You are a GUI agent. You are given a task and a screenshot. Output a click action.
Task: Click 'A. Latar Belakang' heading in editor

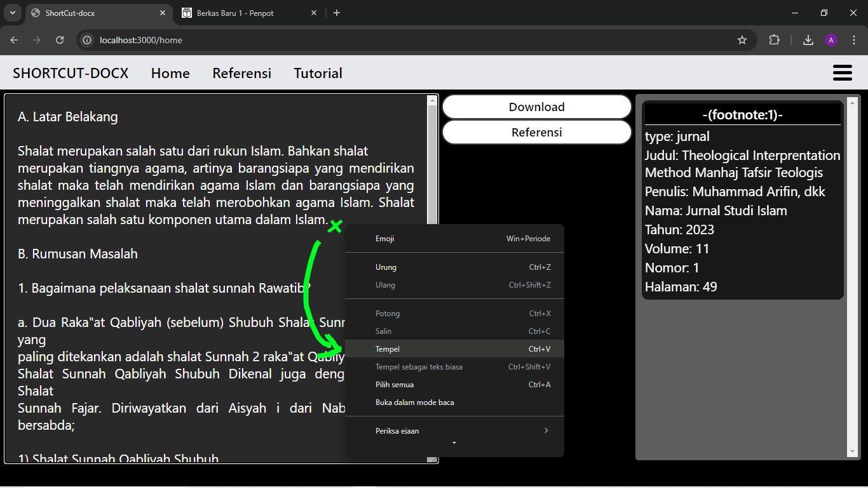tap(68, 117)
